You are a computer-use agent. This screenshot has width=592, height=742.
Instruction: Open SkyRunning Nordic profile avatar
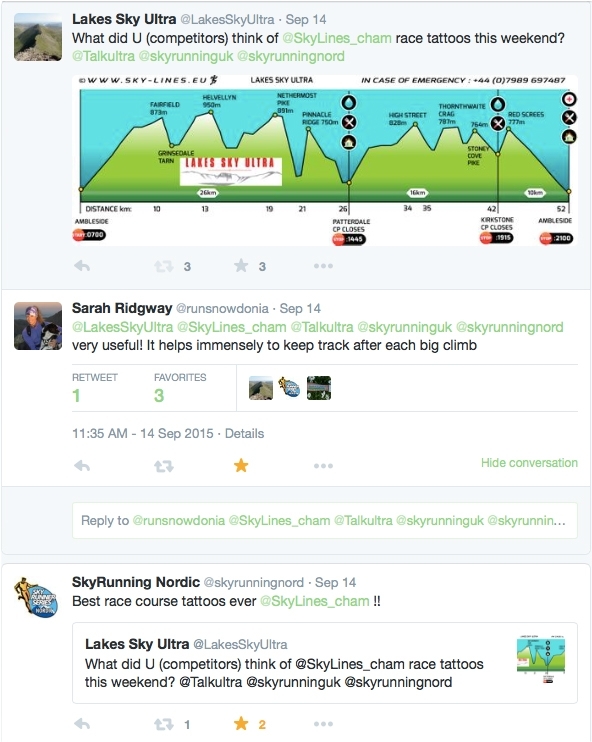(x=36, y=597)
